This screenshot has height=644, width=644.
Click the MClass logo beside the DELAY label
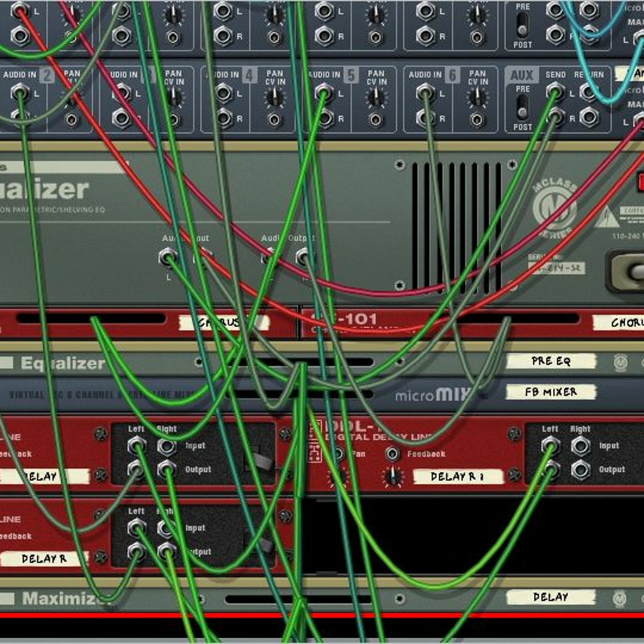620,599
